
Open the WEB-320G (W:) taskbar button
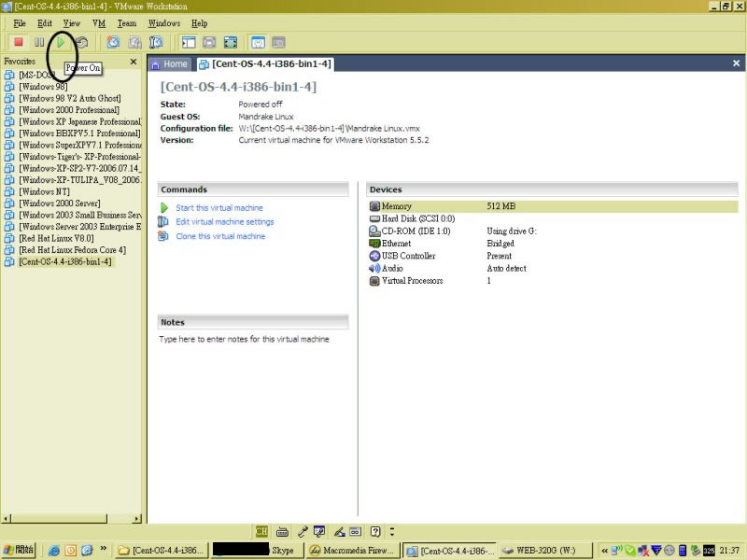pyautogui.click(x=545, y=550)
